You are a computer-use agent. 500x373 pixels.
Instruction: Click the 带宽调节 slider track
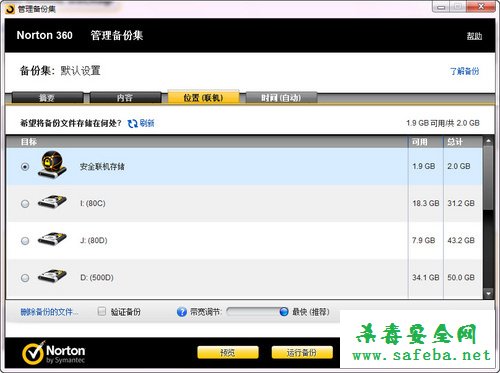coord(257,312)
